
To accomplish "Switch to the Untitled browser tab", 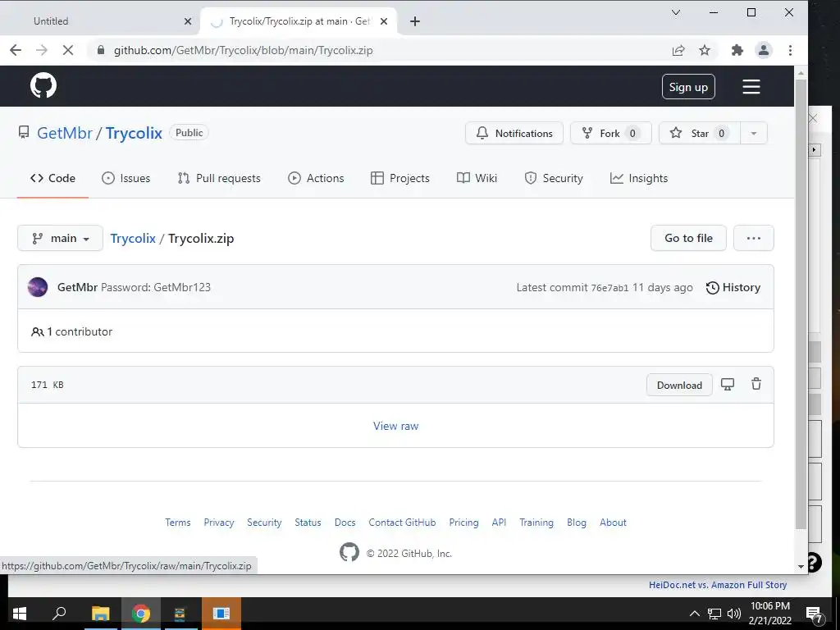I will click(x=99, y=21).
